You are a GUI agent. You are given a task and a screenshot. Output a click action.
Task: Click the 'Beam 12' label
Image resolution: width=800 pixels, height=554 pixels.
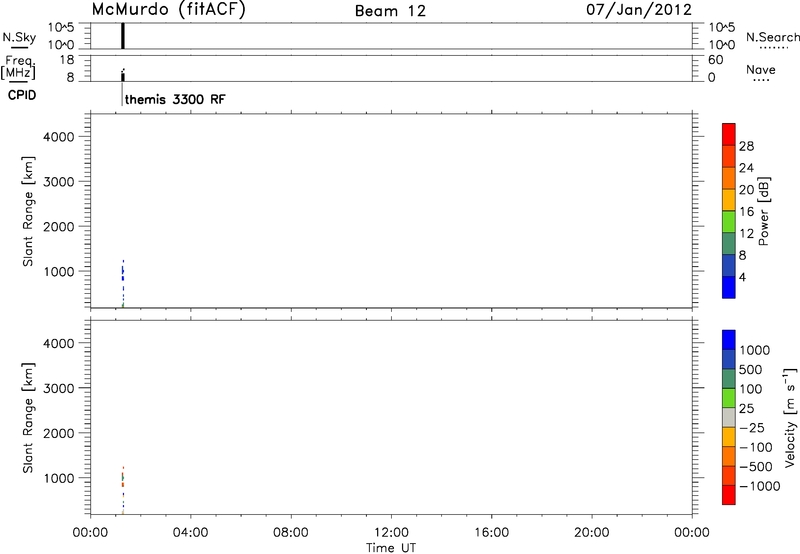coord(390,11)
